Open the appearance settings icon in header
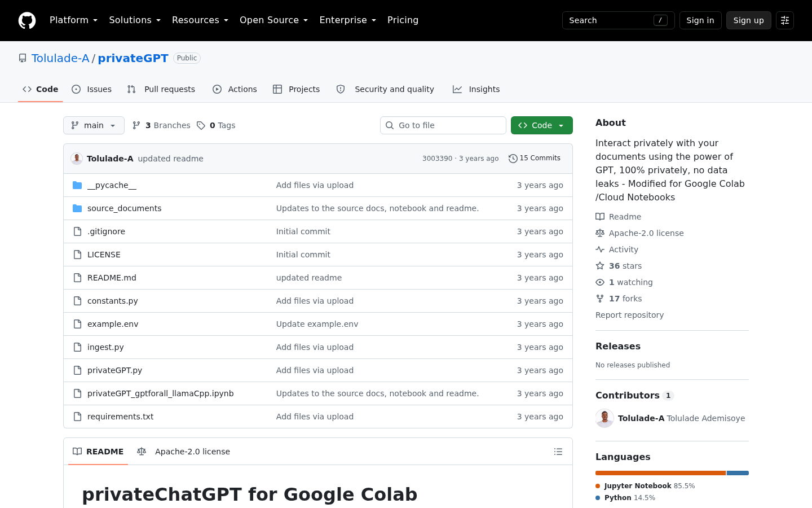Image resolution: width=812 pixels, height=508 pixels. point(785,20)
